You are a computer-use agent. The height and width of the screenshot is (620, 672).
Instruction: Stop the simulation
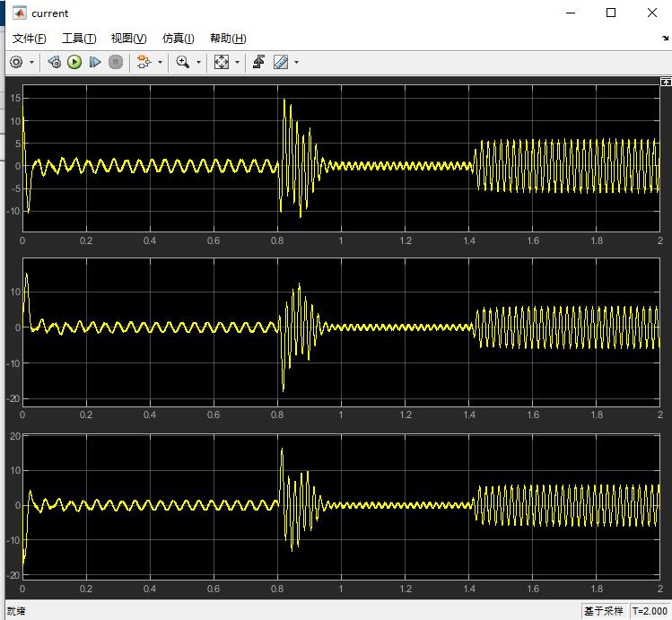(x=116, y=62)
